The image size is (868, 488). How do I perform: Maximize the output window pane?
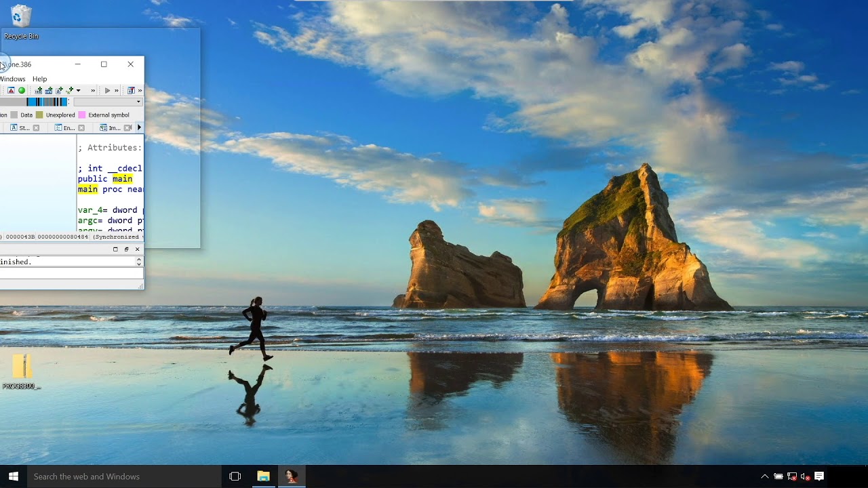115,249
